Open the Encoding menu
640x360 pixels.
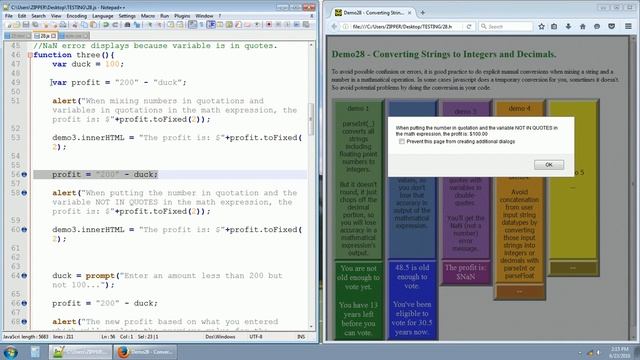pos(77,16)
